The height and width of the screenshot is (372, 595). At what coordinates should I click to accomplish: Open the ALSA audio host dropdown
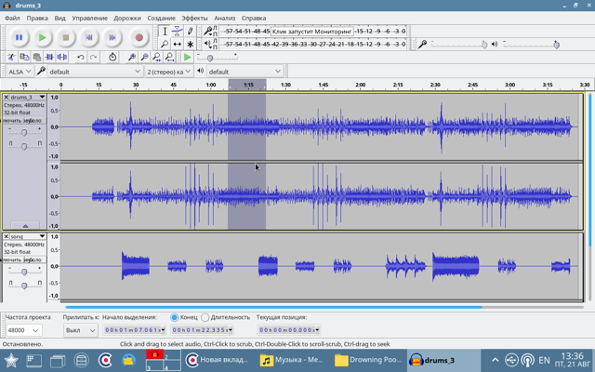pos(20,71)
